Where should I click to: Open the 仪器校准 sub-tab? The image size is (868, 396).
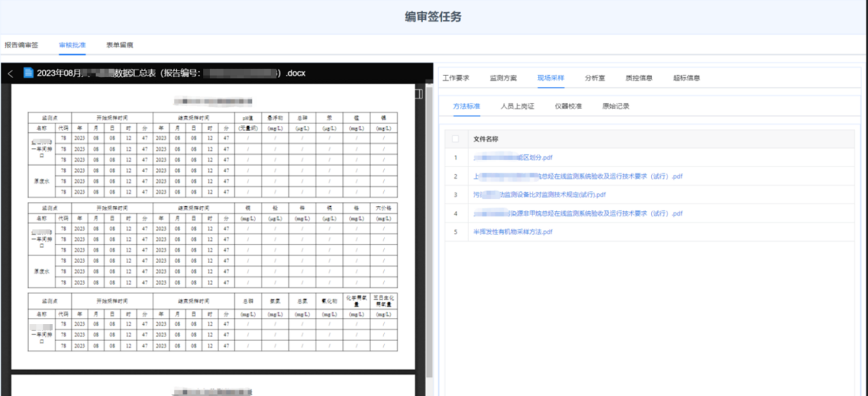point(567,106)
